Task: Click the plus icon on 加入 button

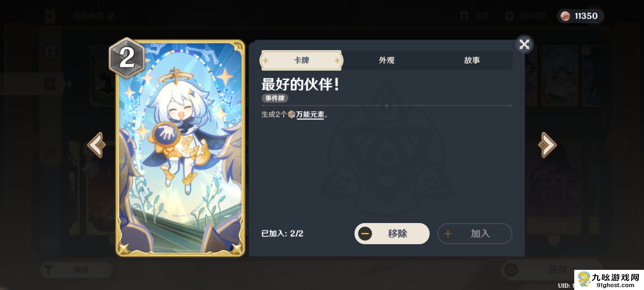Action: point(448,234)
